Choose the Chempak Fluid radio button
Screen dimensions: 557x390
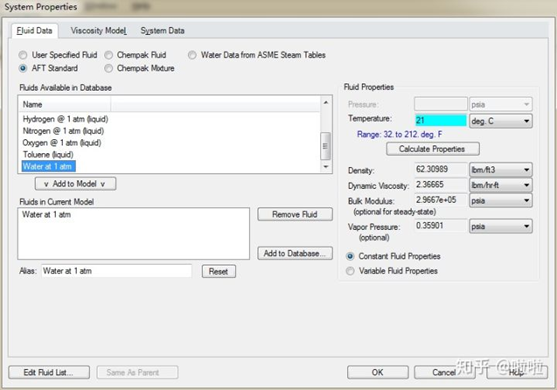tap(109, 55)
